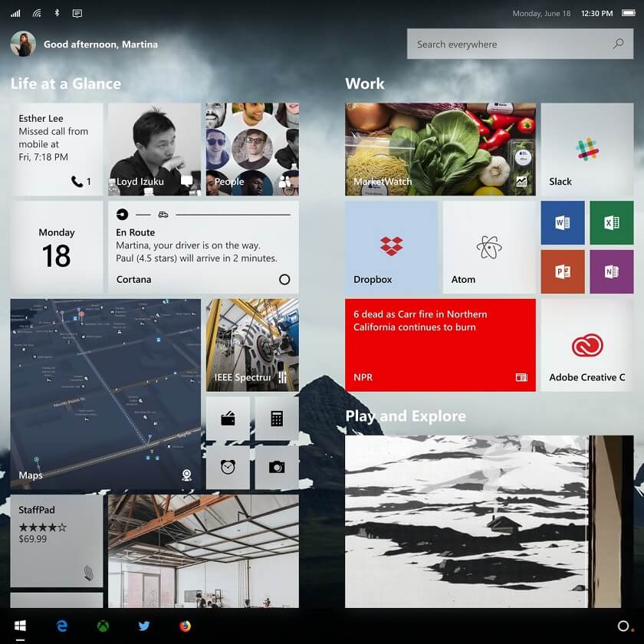The height and width of the screenshot is (644, 644).
Task: Open the IEEE Spectrum tile
Action: pos(252,345)
